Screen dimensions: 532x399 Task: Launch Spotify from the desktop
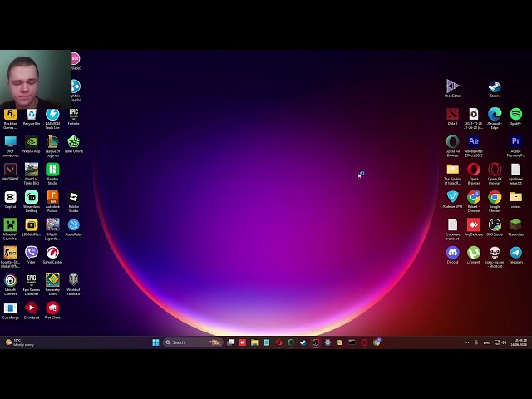515,117
